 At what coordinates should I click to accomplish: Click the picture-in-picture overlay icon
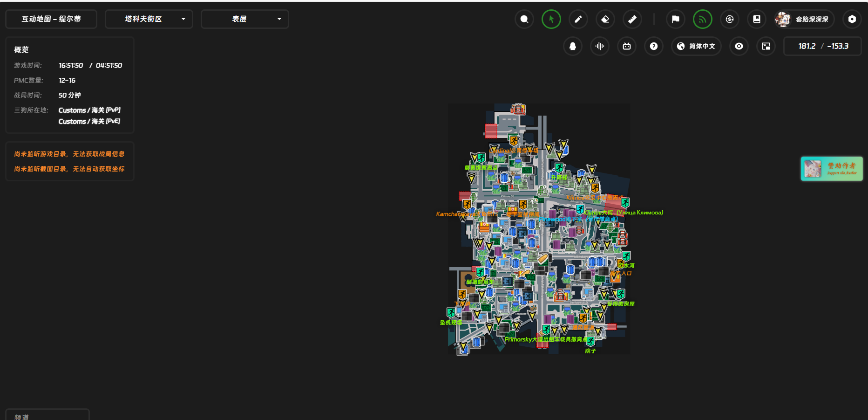(x=766, y=46)
